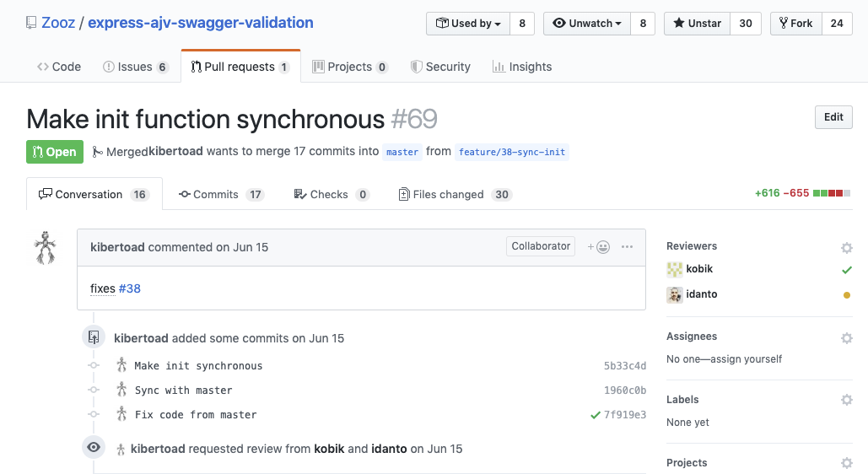Click the Fork button
868x474 pixels.
click(796, 24)
